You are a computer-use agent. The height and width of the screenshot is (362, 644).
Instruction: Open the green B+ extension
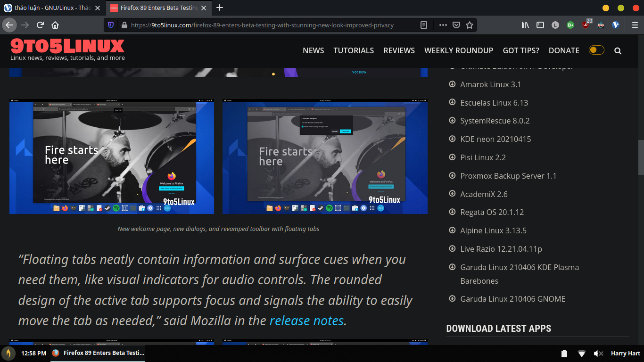pos(570,25)
